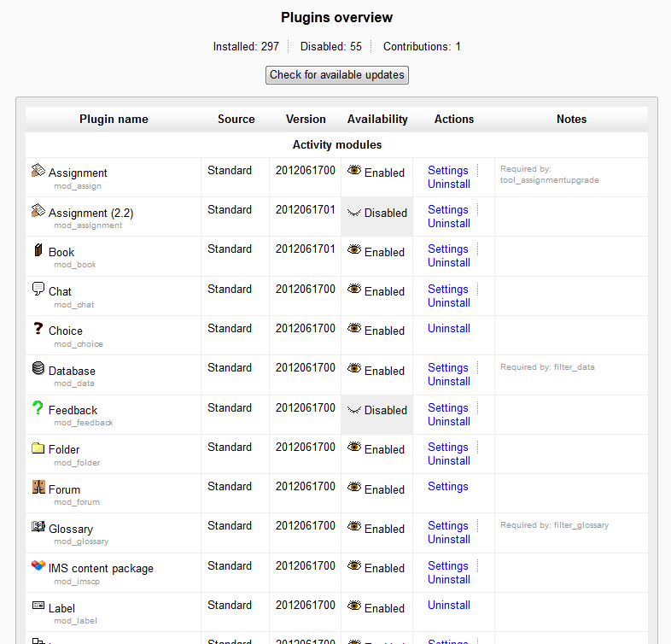Open Settings for the Glossary module
The image size is (671, 644).
(448, 526)
